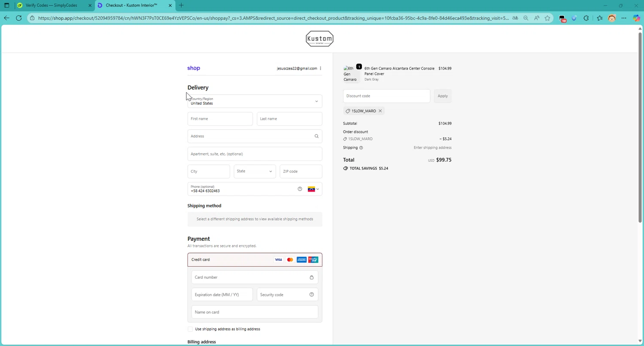644x346 pixels.
Task: View site information lock icon
Action: (x=32, y=18)
